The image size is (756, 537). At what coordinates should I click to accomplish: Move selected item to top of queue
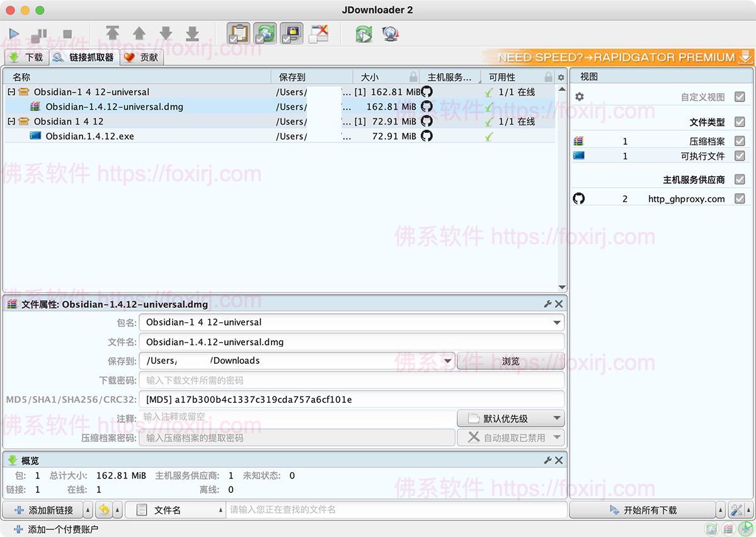(x=113, y=34)
